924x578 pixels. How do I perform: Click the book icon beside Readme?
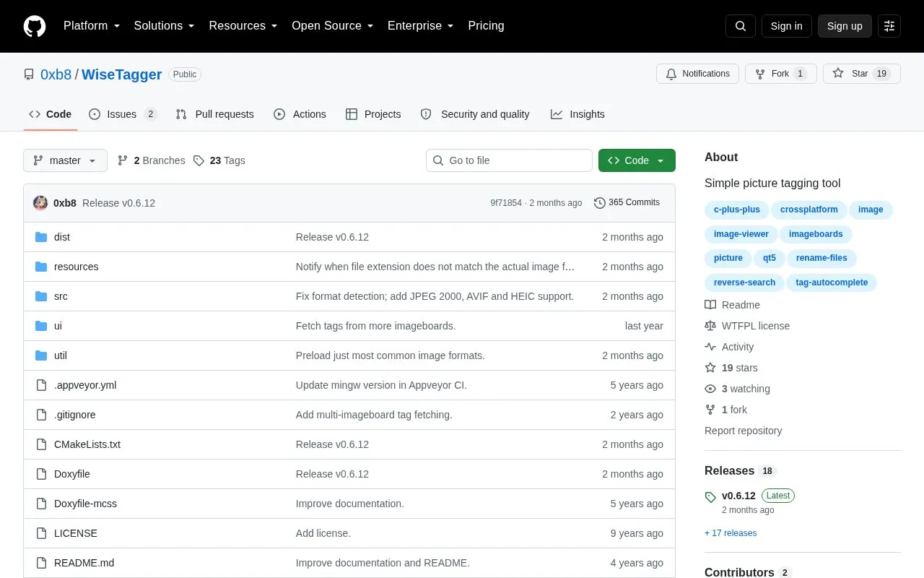tap(710, 305)
